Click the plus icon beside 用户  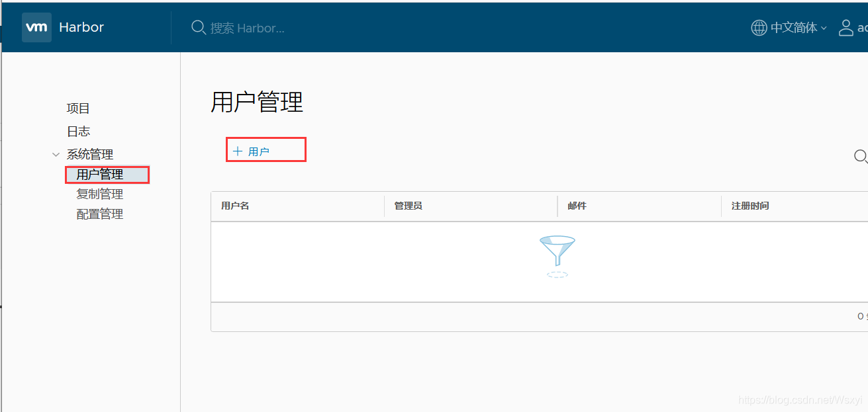[238, 151]
